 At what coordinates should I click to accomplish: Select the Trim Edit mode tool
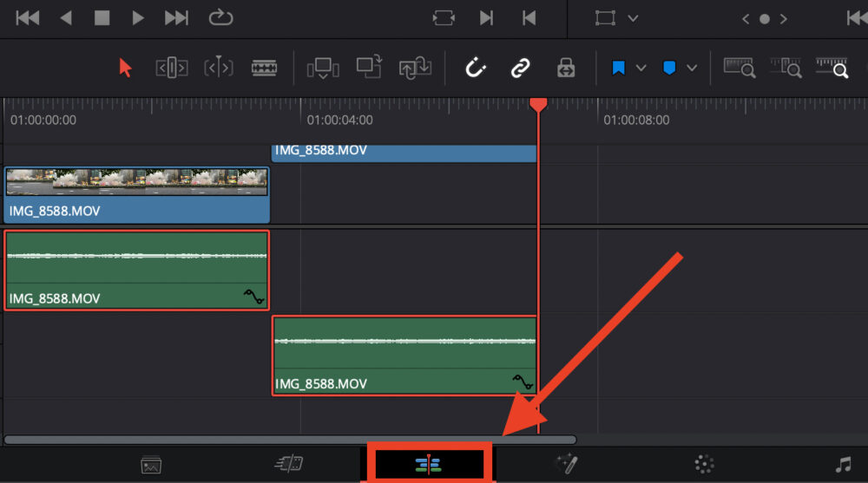pyautogui.click(x=172, y=68)
